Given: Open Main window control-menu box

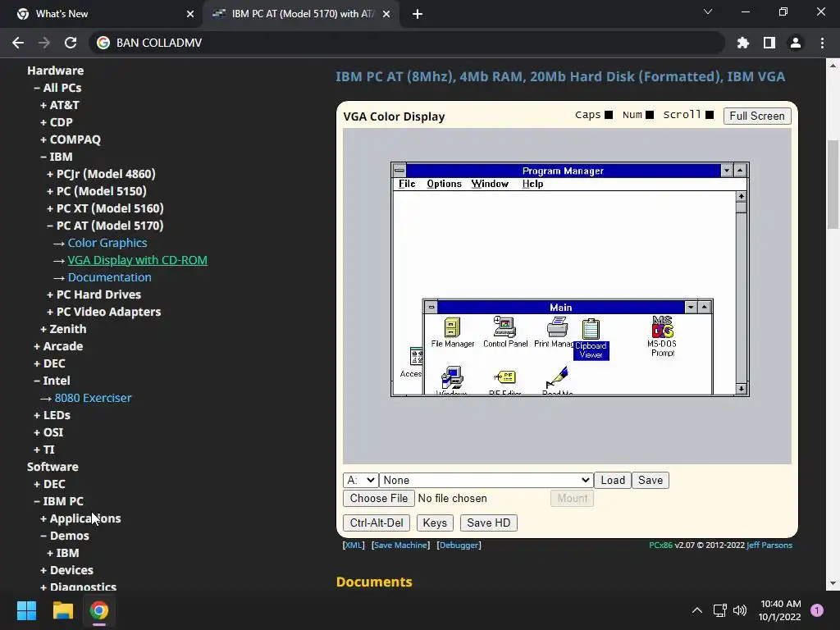Looking at the screenshot, I should point(431,307).
